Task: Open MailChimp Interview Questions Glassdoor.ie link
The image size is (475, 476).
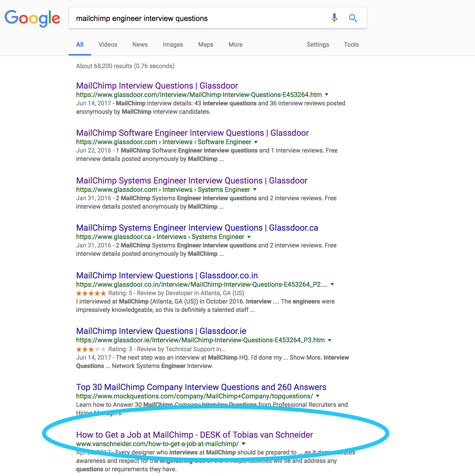Action: click(161, 331)
